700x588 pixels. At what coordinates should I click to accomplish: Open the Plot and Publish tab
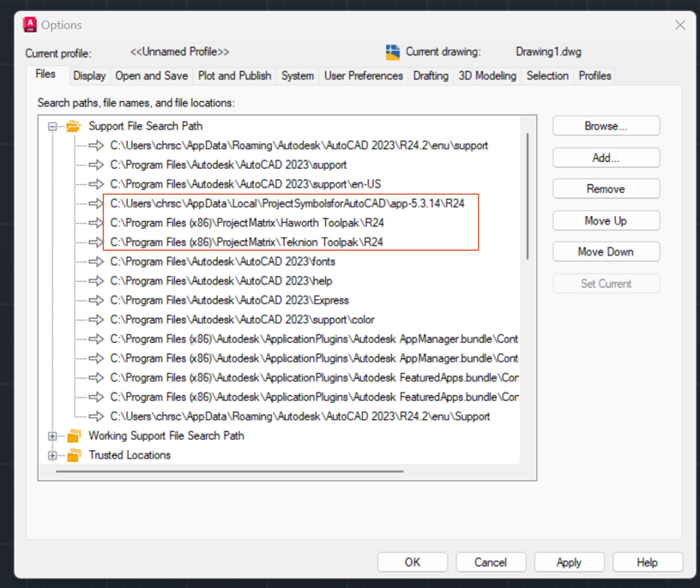click(234, 75)
